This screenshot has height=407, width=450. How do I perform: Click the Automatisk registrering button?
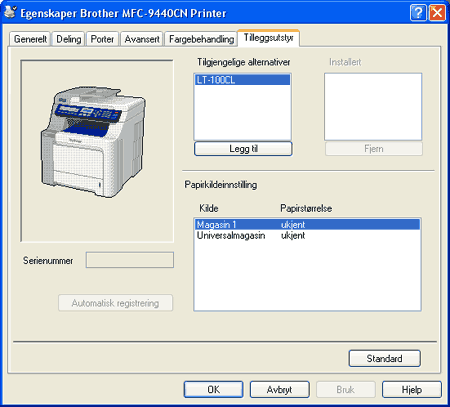pos(115,303)
